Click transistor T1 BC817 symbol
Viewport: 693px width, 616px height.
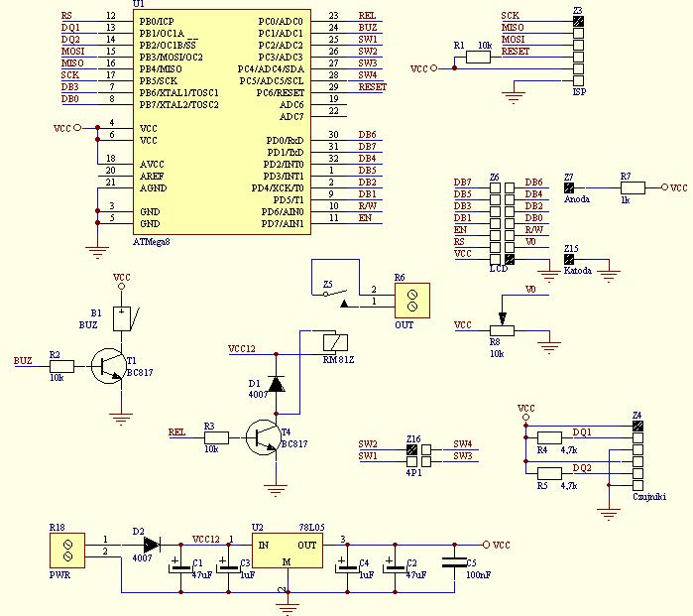(x=108, y=366)
